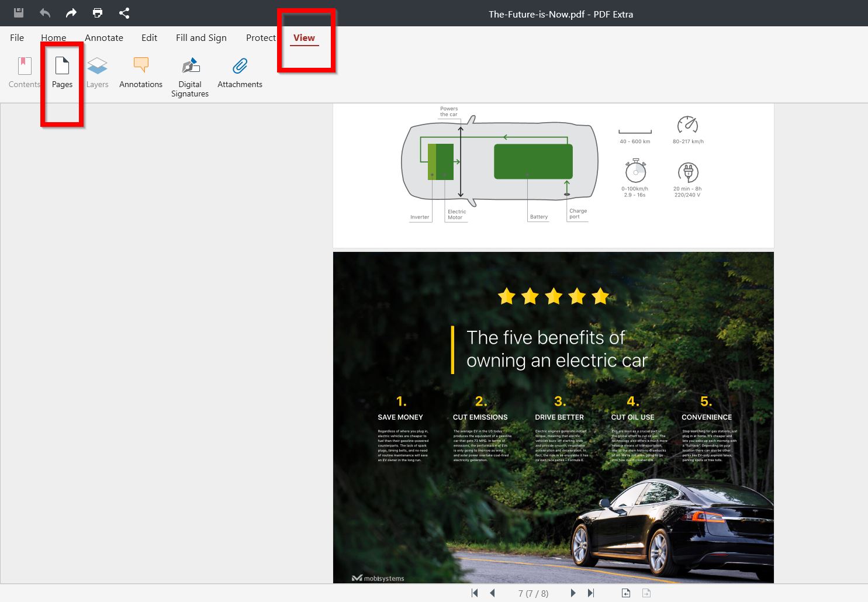Click the previous view arrow

[625, 593]
